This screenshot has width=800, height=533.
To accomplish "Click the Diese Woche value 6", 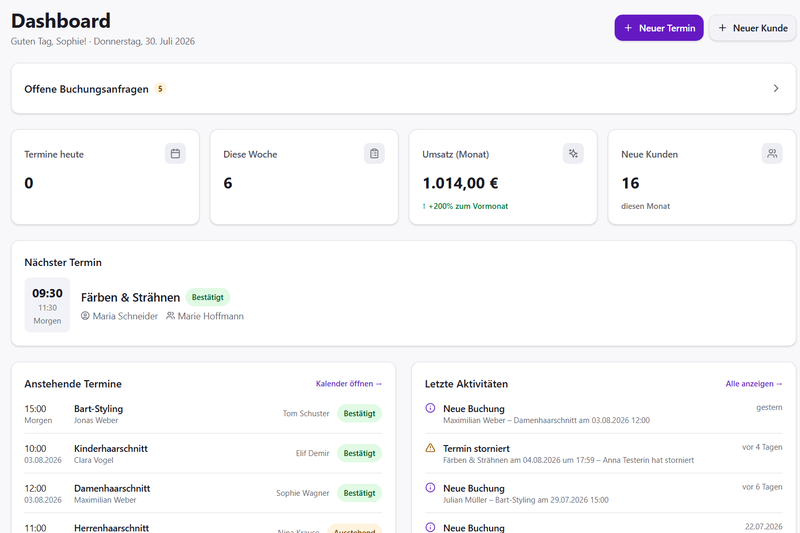I will pyautogui.click(x=228, y=183).
